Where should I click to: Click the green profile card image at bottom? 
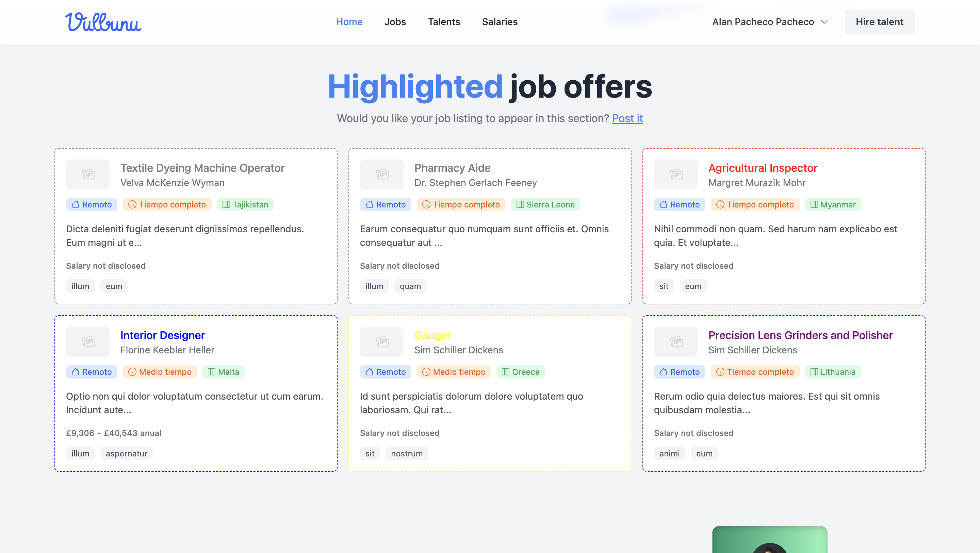coord(770,540)
